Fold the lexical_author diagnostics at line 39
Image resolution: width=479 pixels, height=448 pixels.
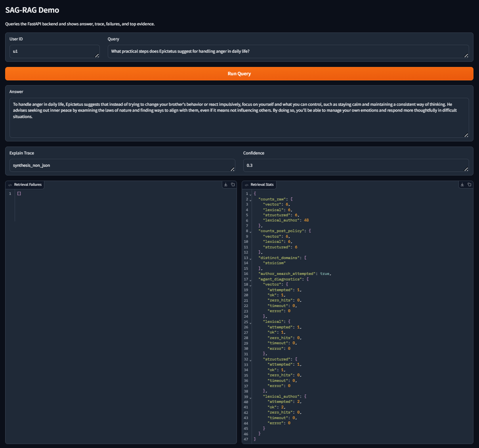(250, 397)
